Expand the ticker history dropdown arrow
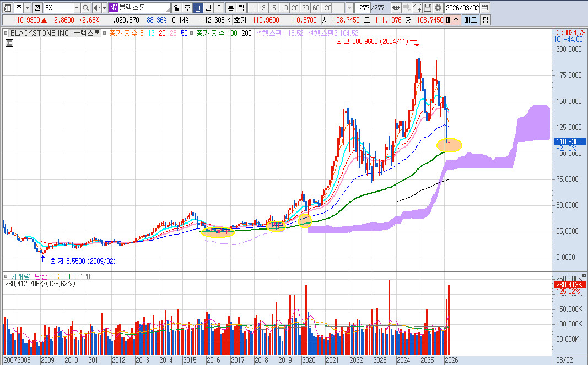The height and width of the screenshot is (365, 588). click(x=77, y=8)
